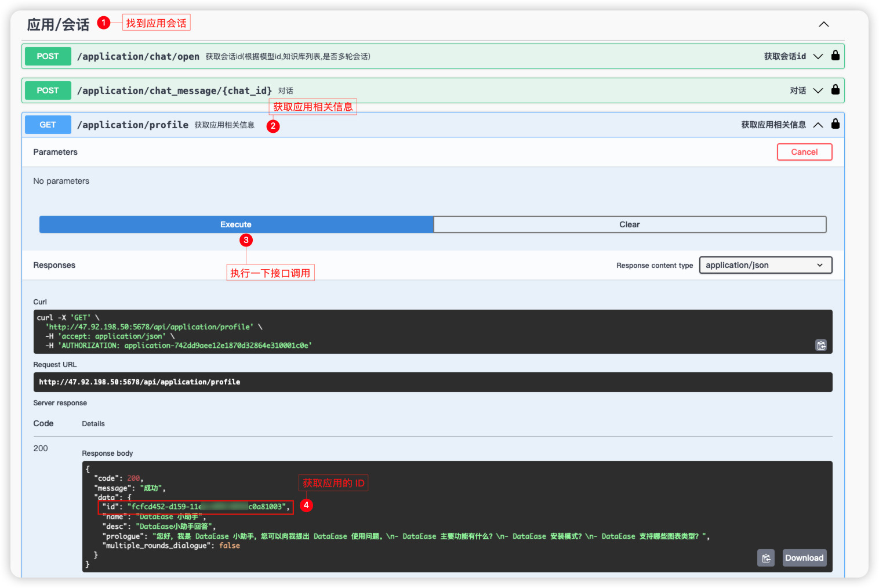Collapse the /application/profile endpoint panel

tap(818, 124)
